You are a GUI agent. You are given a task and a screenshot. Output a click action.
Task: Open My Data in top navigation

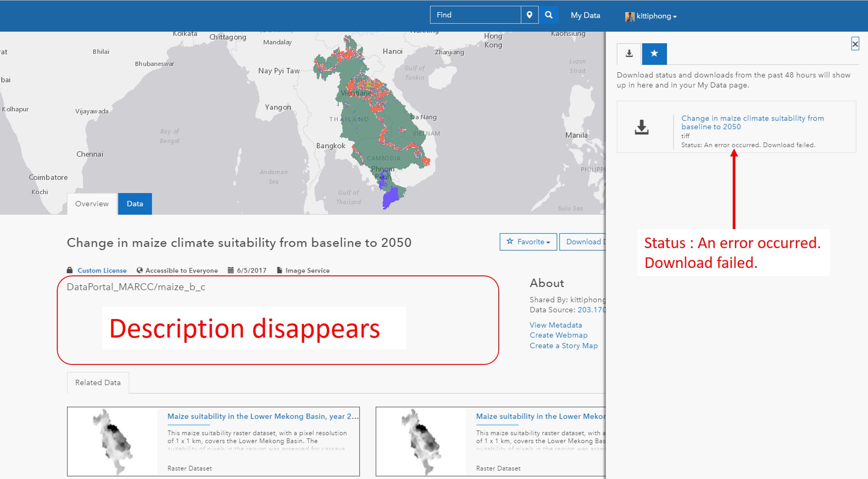[x=585, y=15]
